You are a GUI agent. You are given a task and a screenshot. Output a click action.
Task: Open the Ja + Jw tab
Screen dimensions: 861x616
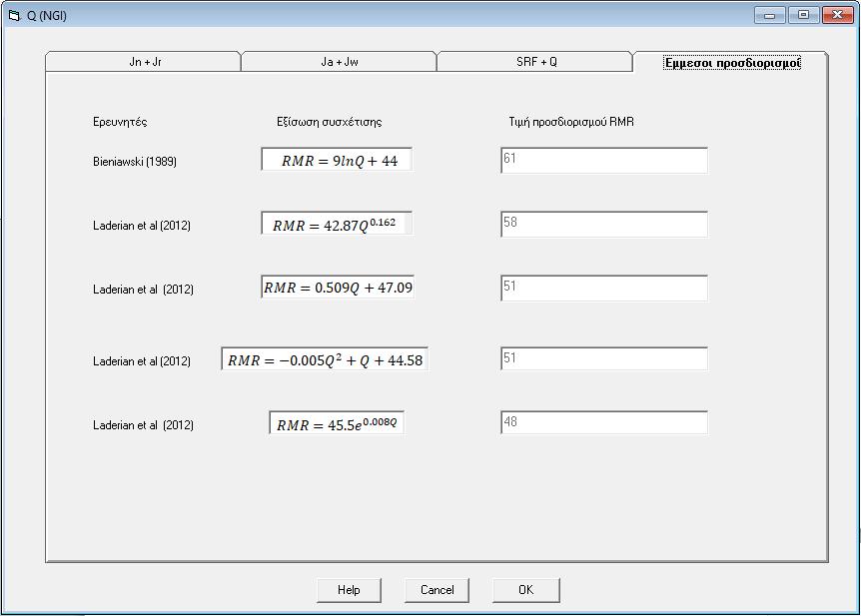(x=339, y=62)
